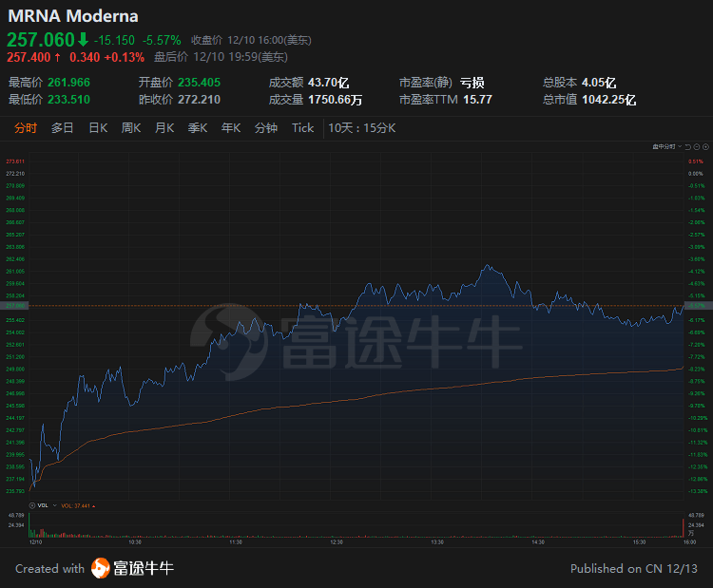Click the closing price 257.060
Image resolution: width=713 pixels, height=588 pixels.
click(41, 40)
